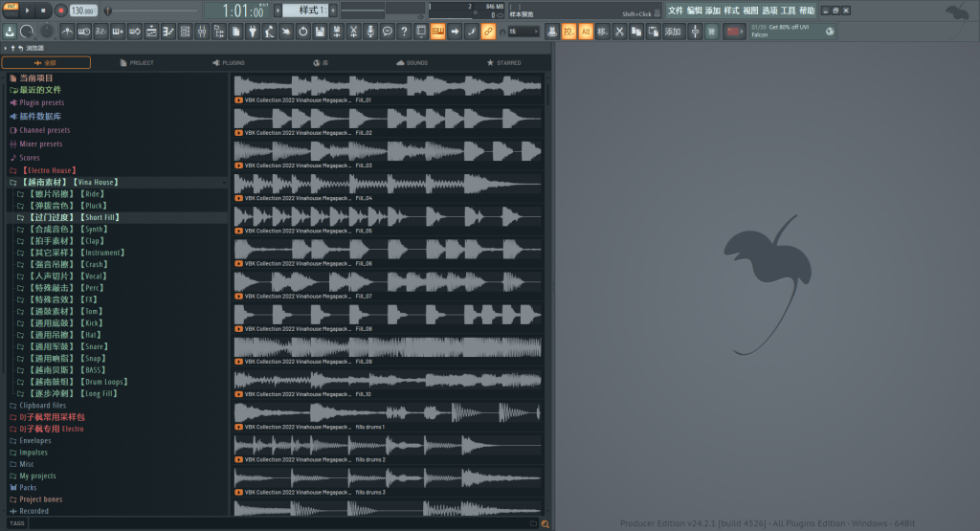Image resolution: width=980 pixels, height=531 pixels.
Task: Switch to the SOUNDS browser tab
Action: click(x=412, y=62)
